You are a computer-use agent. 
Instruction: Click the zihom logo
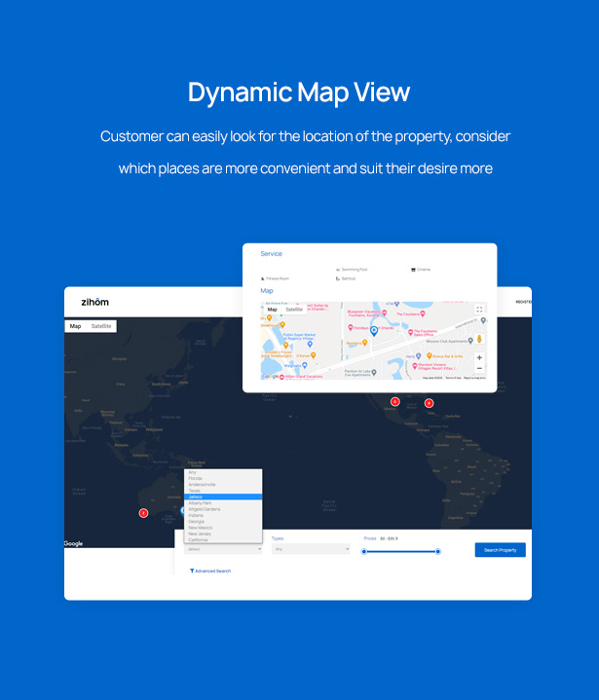click(x=94, y=302)
